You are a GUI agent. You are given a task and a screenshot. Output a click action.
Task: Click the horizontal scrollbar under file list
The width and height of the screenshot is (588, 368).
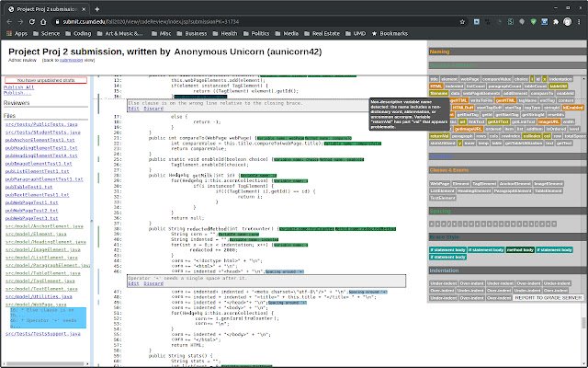coord(45,364)
